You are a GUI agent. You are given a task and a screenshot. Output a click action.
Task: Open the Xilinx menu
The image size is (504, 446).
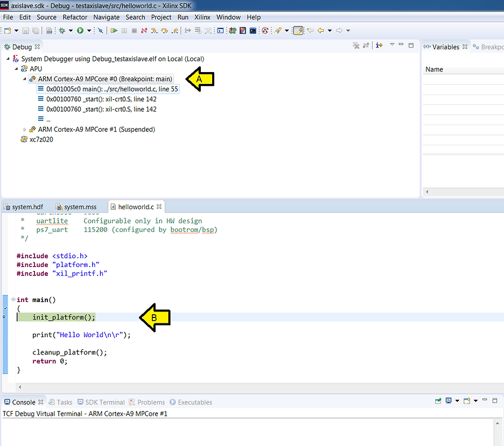[202, 17]
